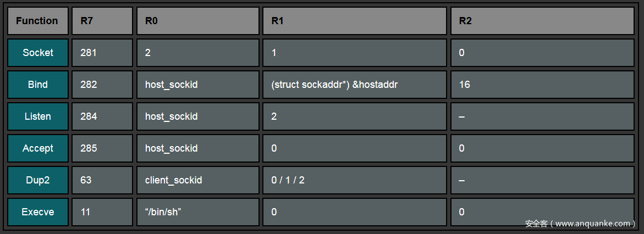Click the syscall number 63 cell

(102, 180)
